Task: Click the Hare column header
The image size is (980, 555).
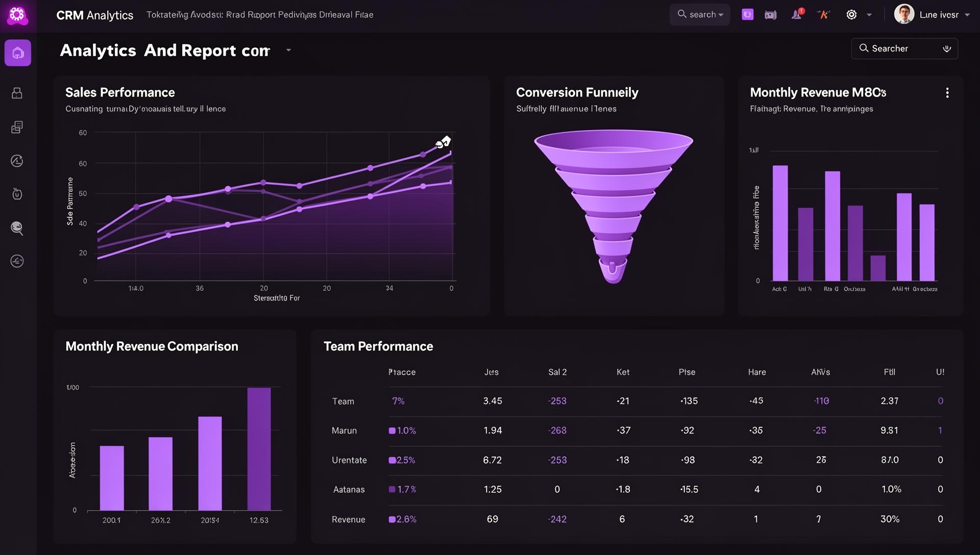Action: 757,372
